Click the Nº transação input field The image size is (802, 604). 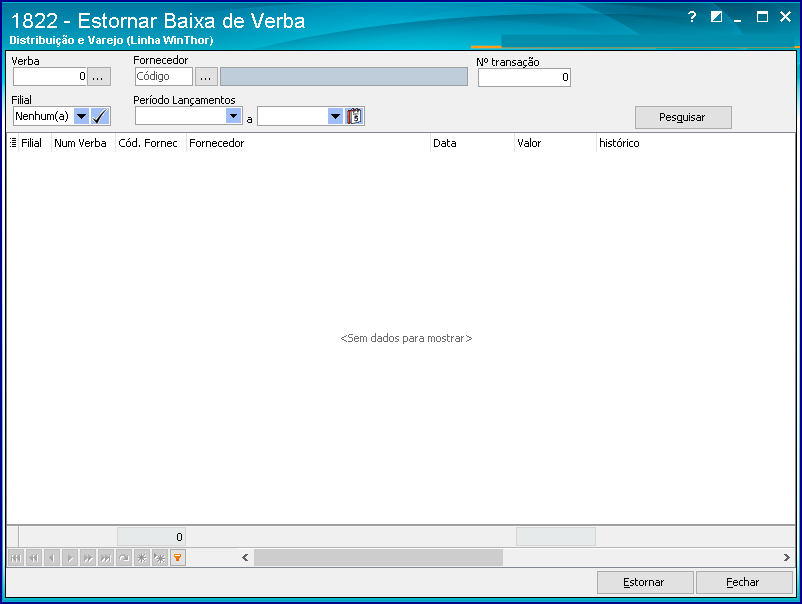click(524, 77)
